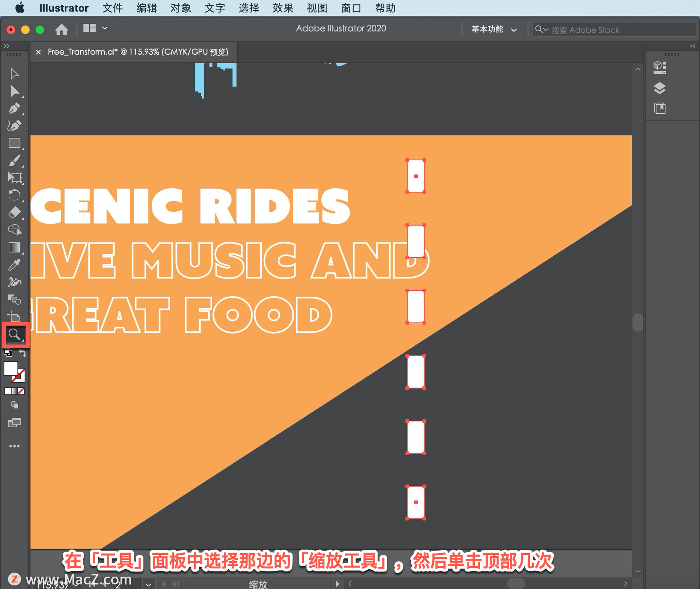
Task: Close the Free_Transform.ai document tab
Action: point(38,52)
